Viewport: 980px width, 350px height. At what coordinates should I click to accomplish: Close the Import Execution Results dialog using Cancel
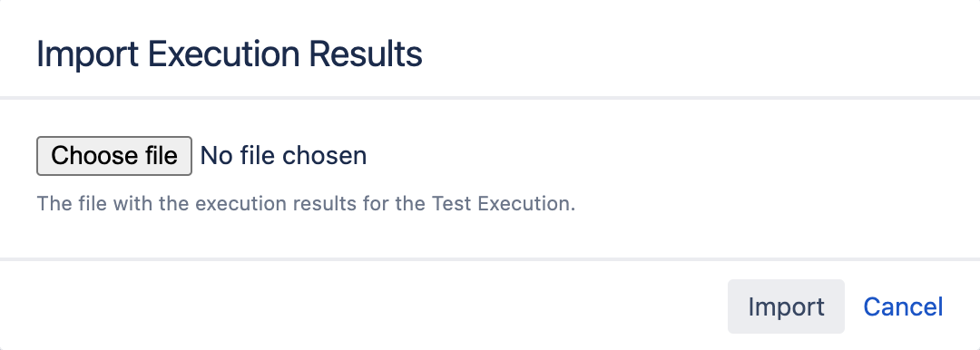903,306
